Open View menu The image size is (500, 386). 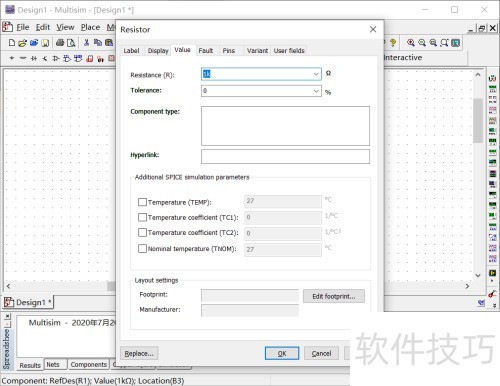tap(65, 27)
